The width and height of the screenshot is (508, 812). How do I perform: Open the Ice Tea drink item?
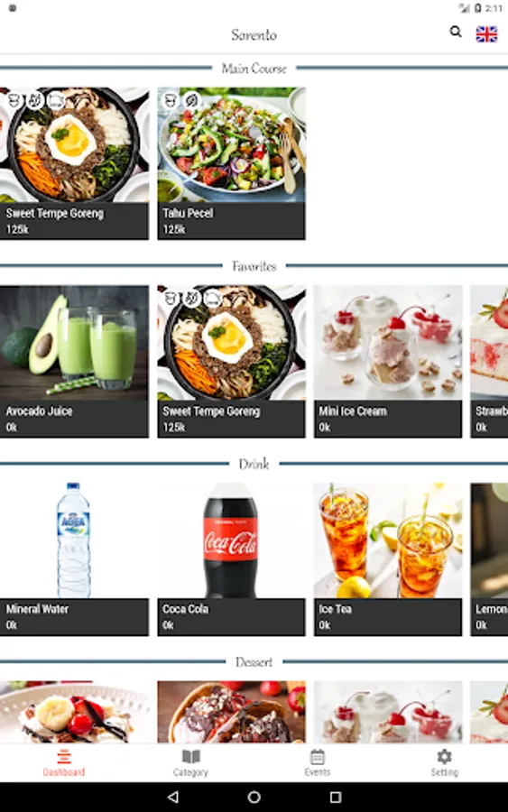point(388,559)
